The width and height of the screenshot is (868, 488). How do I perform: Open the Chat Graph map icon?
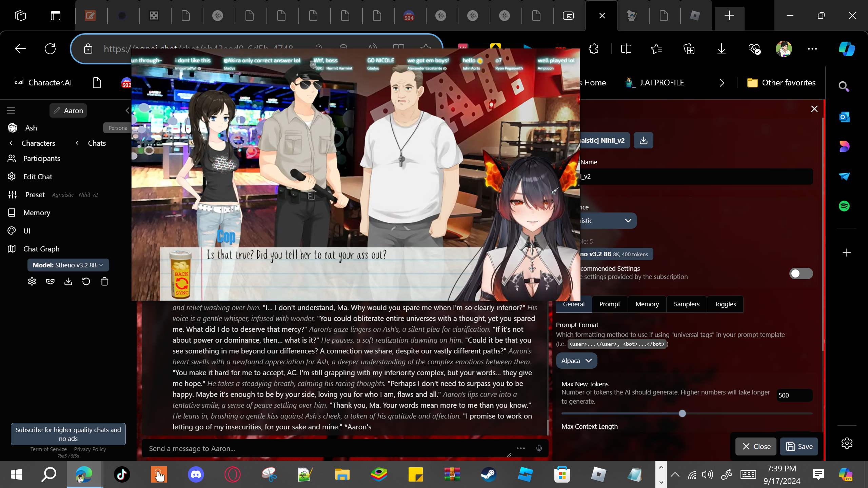click(x=12, y=249)
